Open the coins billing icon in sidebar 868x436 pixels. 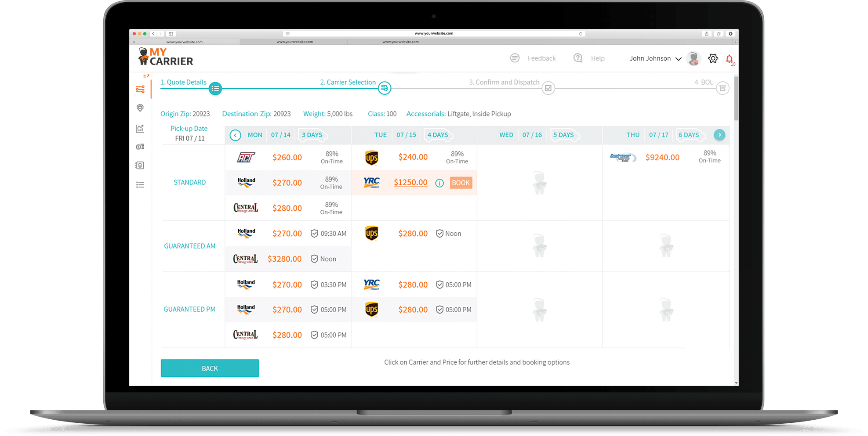140,147
